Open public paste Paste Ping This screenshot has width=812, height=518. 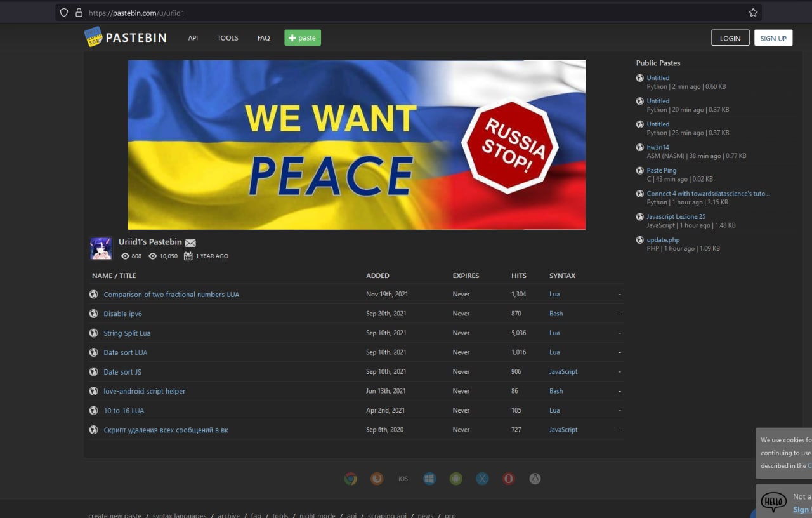(662, 170)
